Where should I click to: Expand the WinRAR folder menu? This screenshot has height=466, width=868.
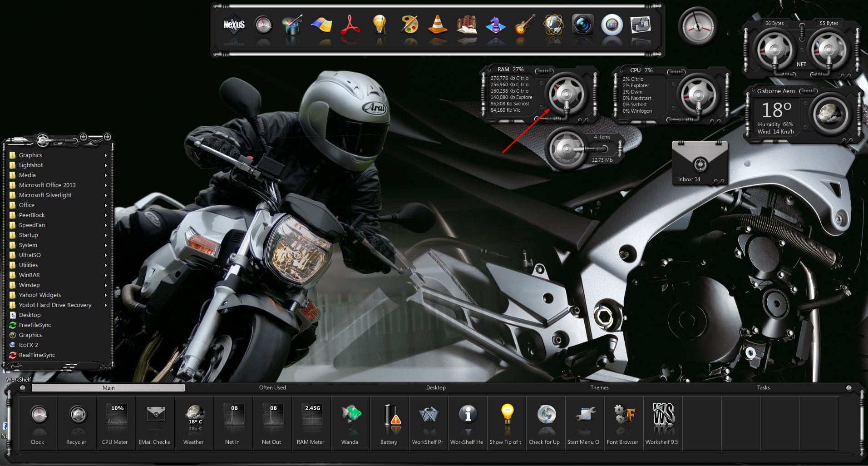tap(30, 275)
